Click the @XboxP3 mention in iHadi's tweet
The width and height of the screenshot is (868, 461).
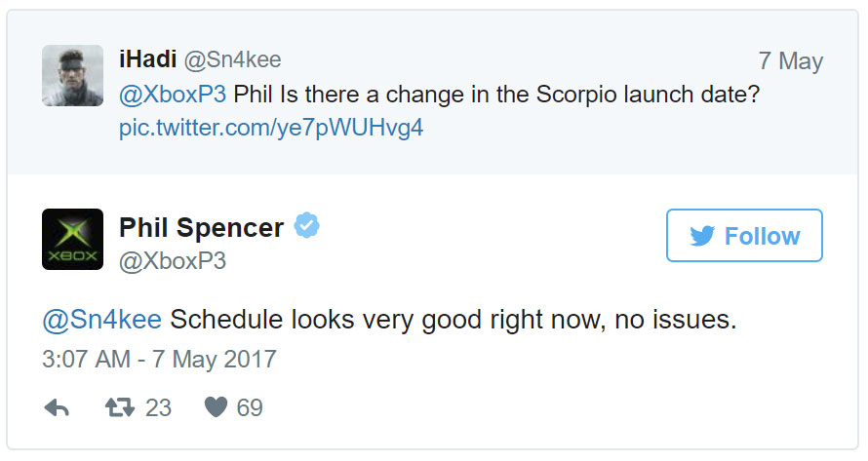click(173, 96)
